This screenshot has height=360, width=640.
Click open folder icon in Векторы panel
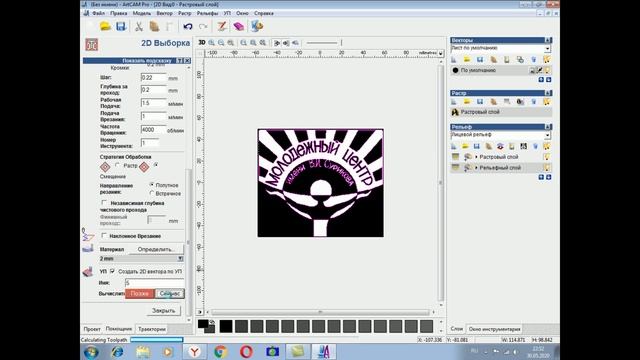tap(467, 60)
